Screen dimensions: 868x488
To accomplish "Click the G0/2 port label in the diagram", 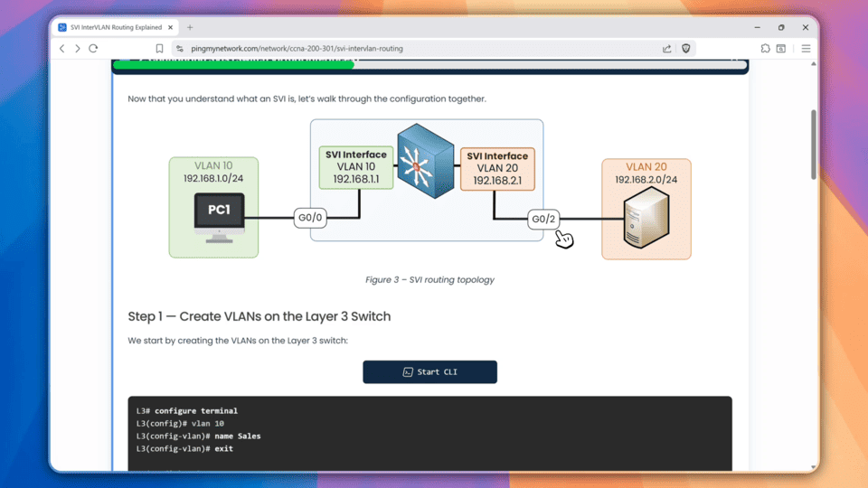I will click(x=543, y=219).
